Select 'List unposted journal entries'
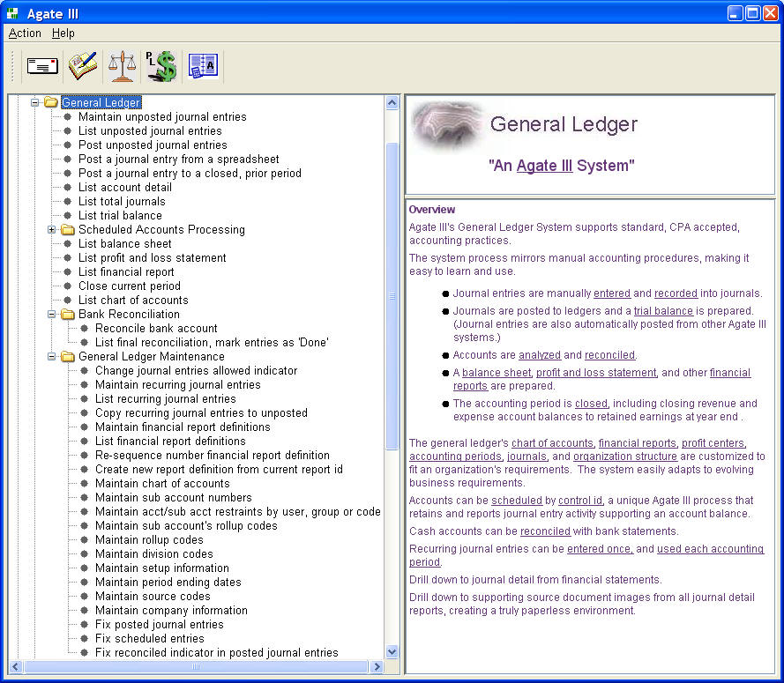Viewport: 784px width, 683px height. click(150, 131)
